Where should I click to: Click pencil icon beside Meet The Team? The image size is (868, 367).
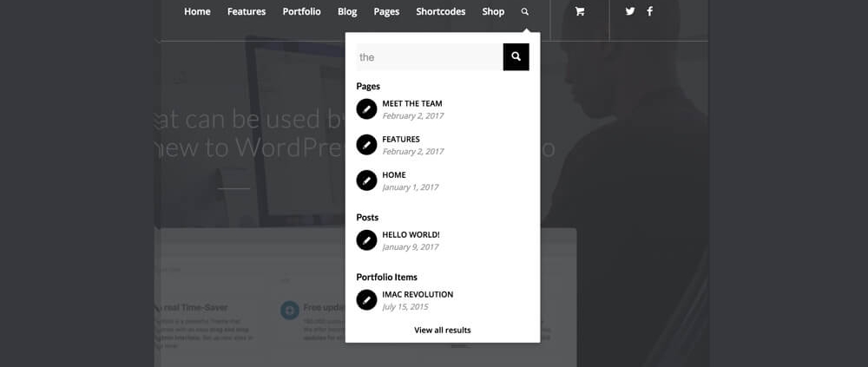point(367,108)
